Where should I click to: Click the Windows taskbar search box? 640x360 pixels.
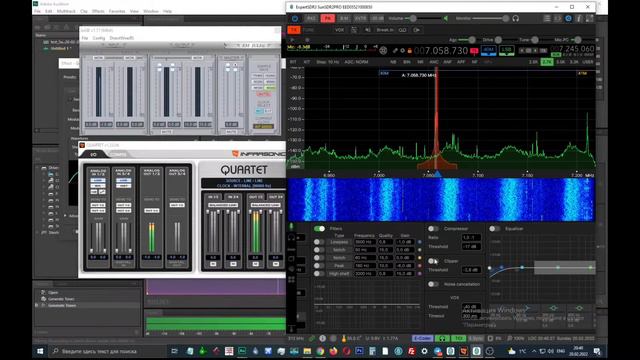coord(108,351)
